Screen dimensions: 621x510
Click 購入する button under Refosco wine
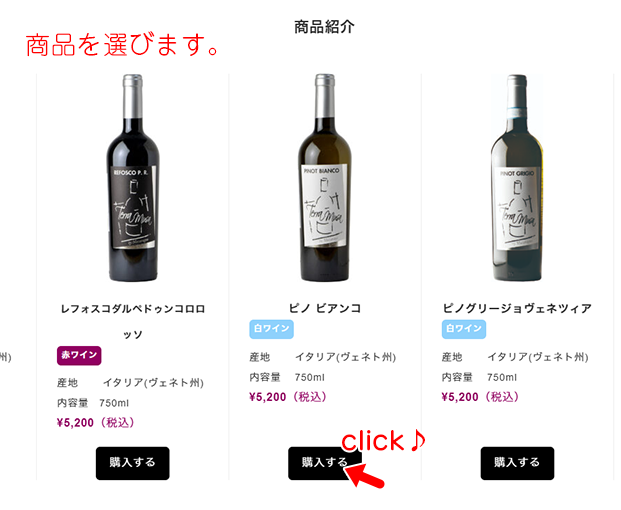pyautogui.click(x=132, y=463)
